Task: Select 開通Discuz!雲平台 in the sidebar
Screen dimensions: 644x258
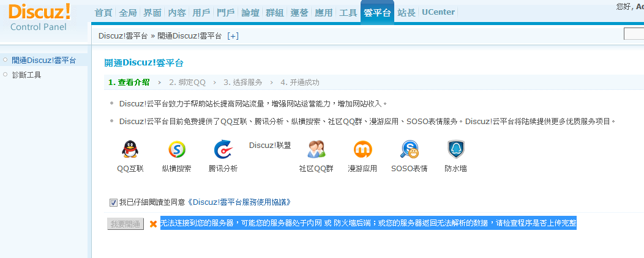Action: coord(44,61)
